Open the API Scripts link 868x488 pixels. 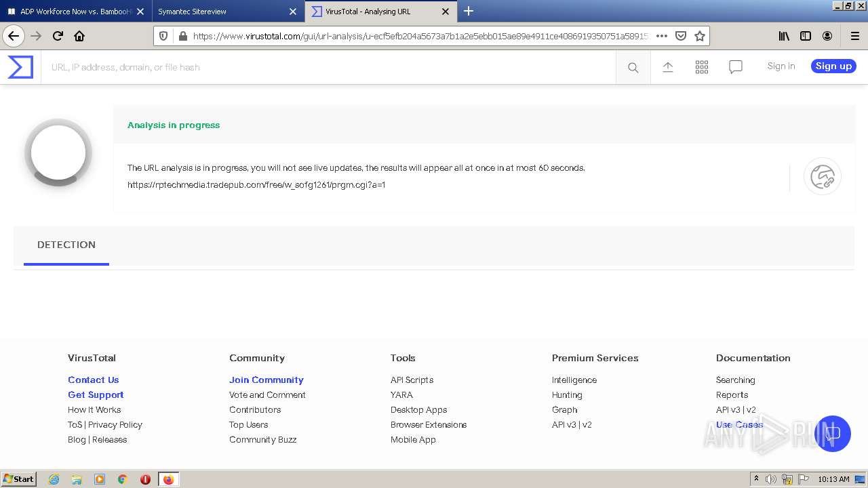pos(412,380)
